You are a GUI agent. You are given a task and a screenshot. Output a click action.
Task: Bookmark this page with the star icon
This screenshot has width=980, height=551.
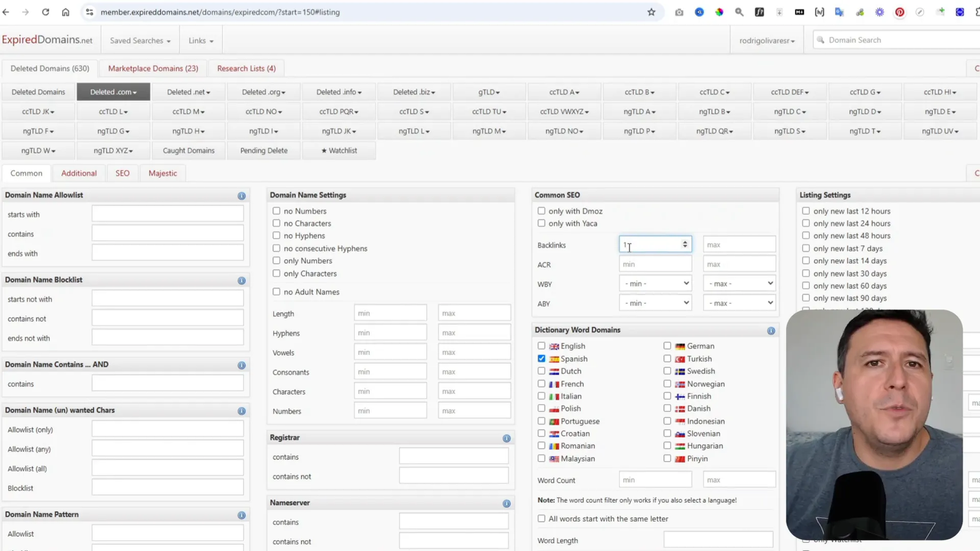tap(651, 12)
